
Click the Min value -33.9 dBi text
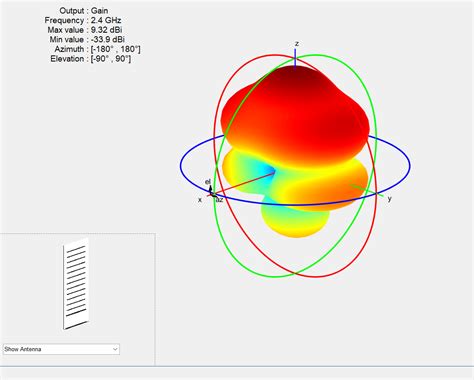tap(87, 40)
